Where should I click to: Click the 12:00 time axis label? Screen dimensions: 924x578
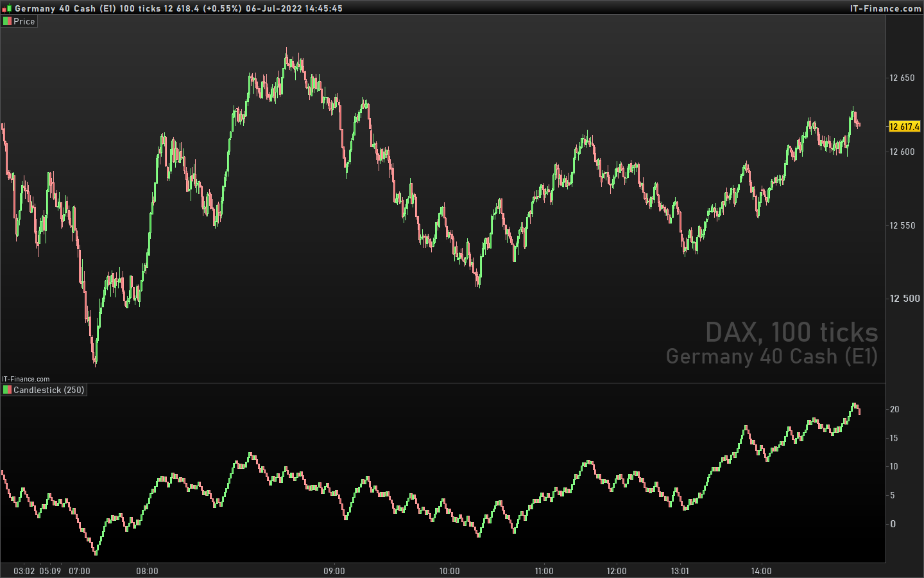point(617,571)
